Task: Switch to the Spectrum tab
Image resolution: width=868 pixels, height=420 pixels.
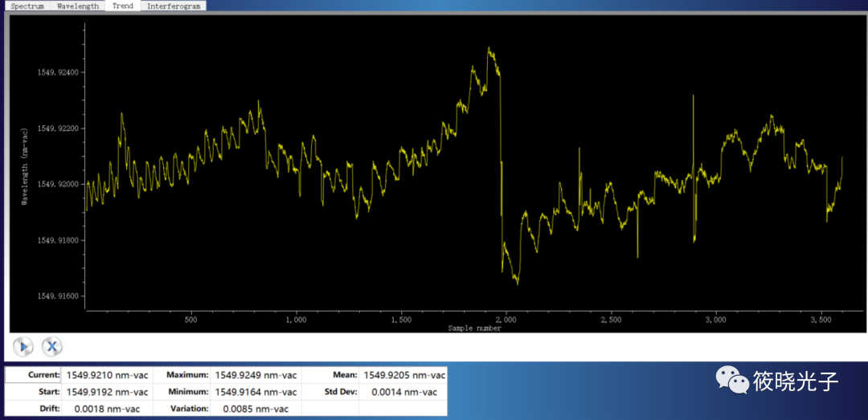Action: (x=27, y=6)
